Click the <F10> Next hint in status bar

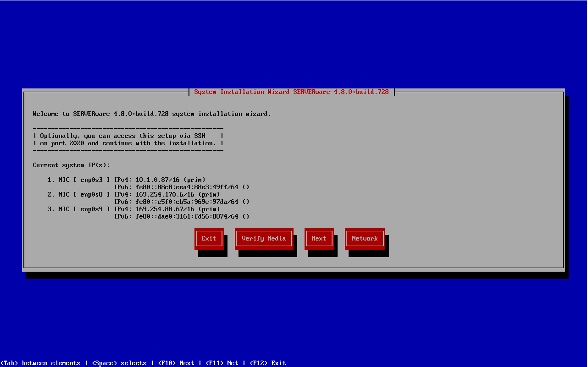coord(176,363)
